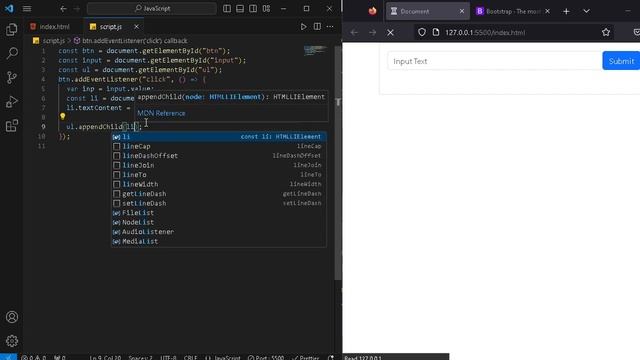Click the lightbulb code action icon
The image size is (640, 360).
(62, 117)
